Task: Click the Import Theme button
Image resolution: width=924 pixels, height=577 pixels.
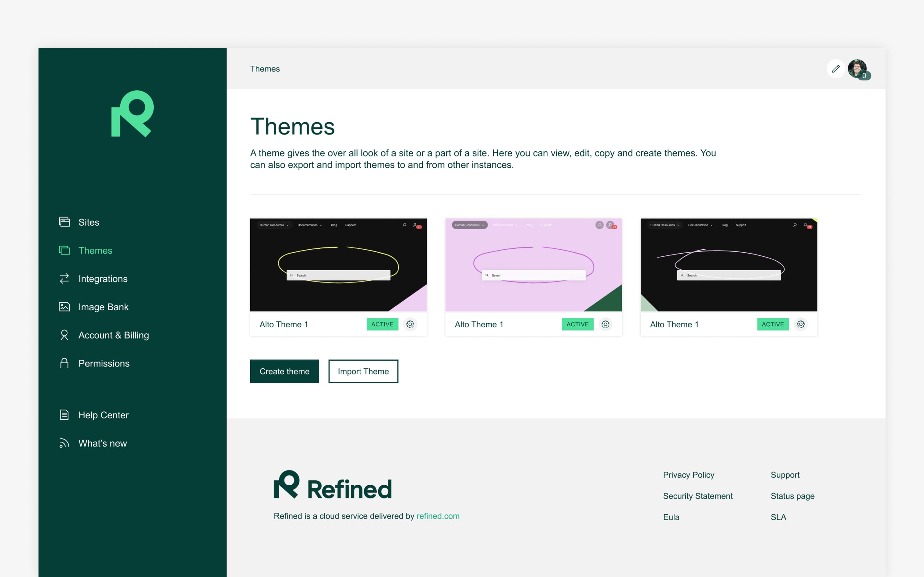Action: (363, 371)
